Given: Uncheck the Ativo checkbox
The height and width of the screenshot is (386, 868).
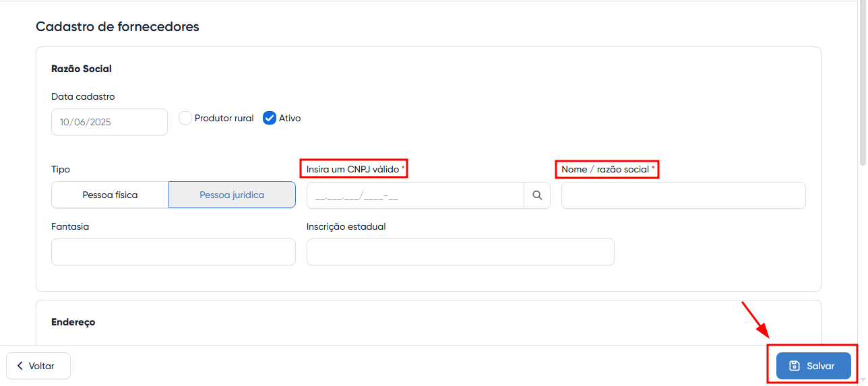Looking at the screenshot, I should (270, 119).
